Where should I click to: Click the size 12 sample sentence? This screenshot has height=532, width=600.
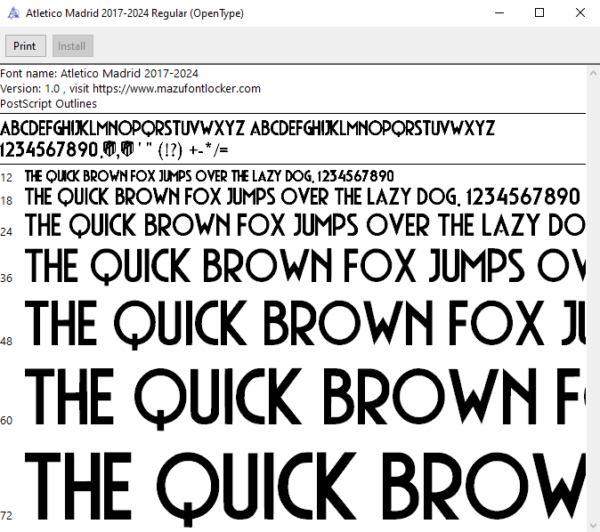point(209,176)
